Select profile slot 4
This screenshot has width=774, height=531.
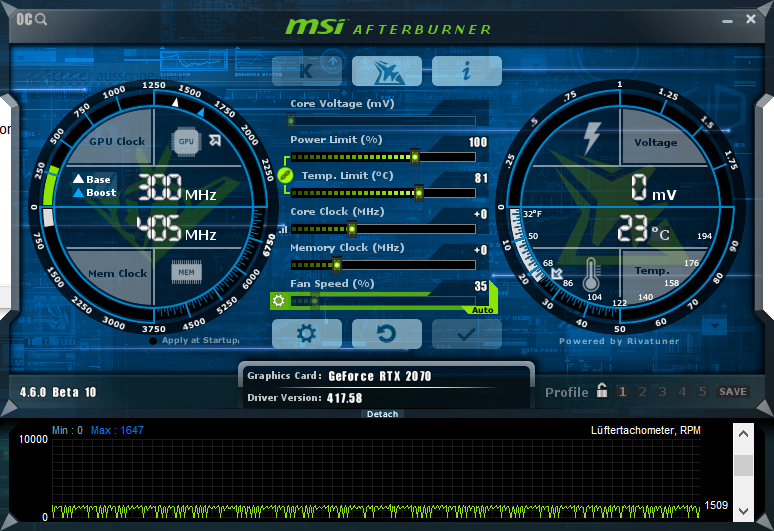pos(682,392)
